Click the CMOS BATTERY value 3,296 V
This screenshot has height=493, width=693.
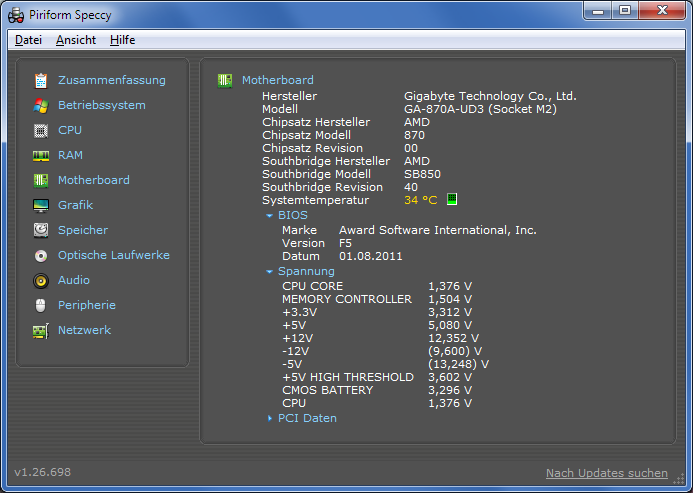450,390
